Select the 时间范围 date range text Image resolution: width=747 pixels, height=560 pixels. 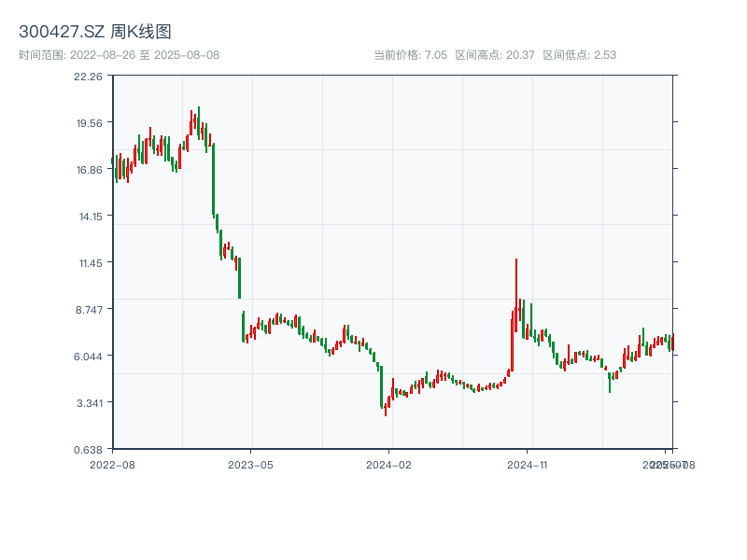119,55
